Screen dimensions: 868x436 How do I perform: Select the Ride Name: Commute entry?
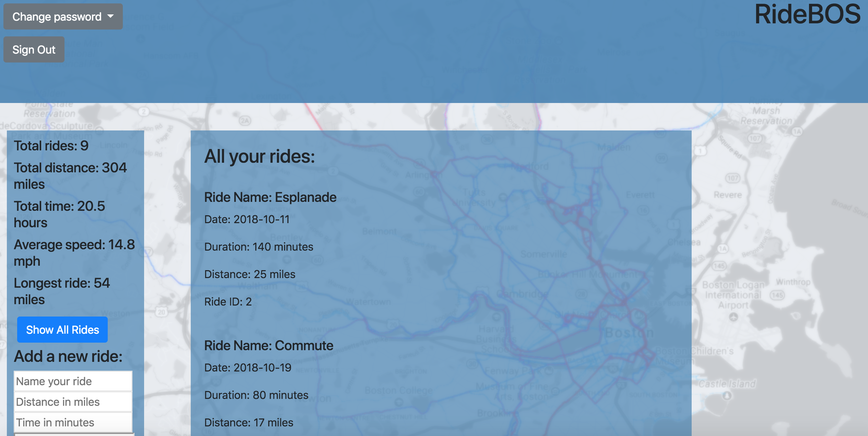click(269, 346)
